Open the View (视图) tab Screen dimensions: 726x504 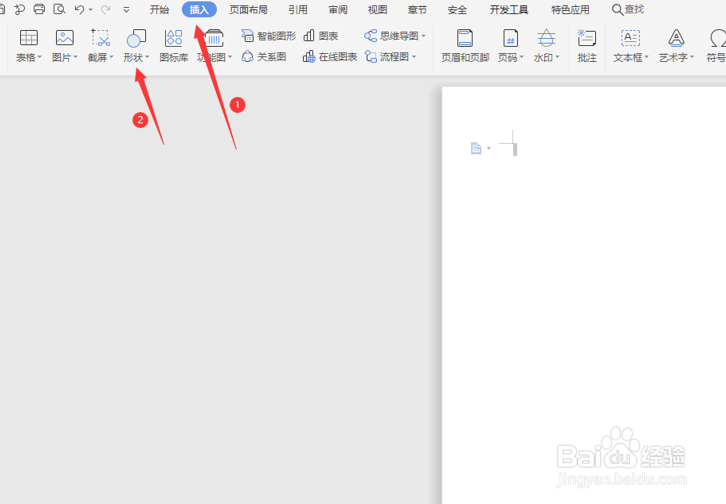point(377,9)
